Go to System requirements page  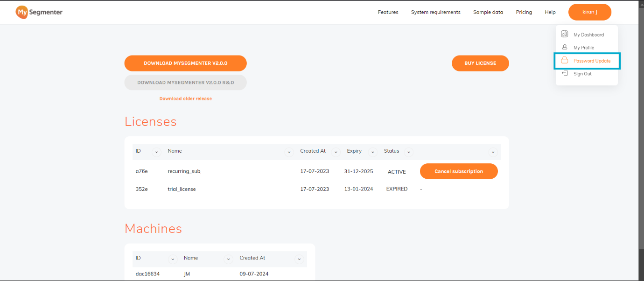[x=435, y=12]
